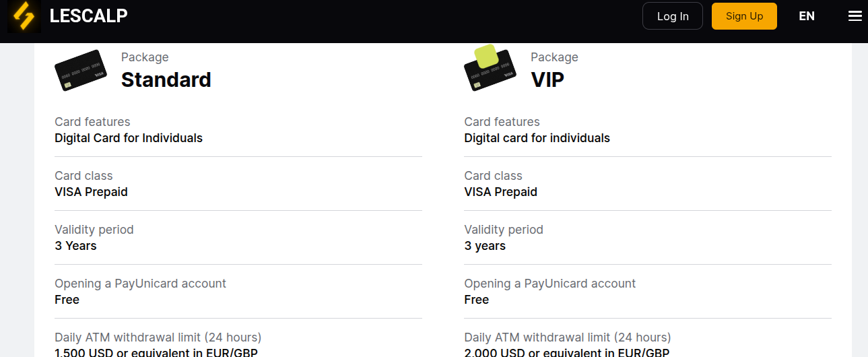Click Free value under VIP PayUnicard account
Viewport: 868px width, 357px height.
click(x=477, y=300)
